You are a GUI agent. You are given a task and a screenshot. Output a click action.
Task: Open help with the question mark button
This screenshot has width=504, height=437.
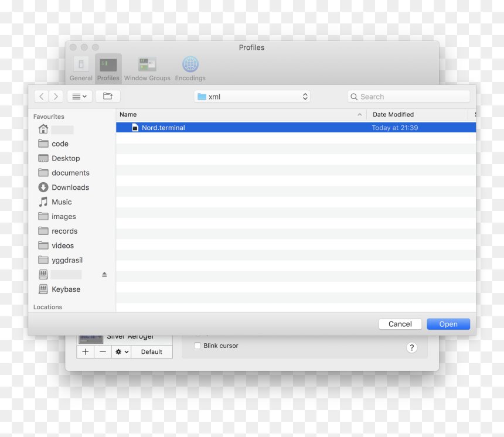[x=412, y=348]
